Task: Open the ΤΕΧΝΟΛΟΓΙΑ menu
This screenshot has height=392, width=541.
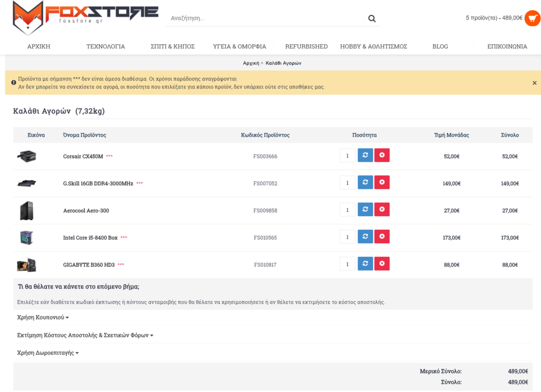Action: pos(106,46)
